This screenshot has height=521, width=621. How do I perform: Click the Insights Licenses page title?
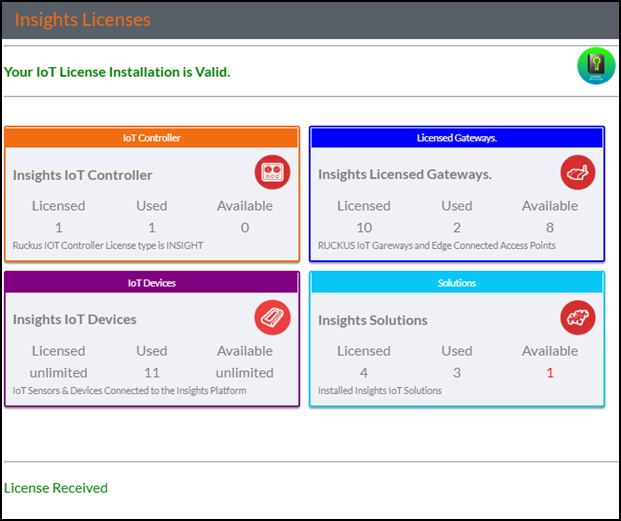(x=82, y=20)
